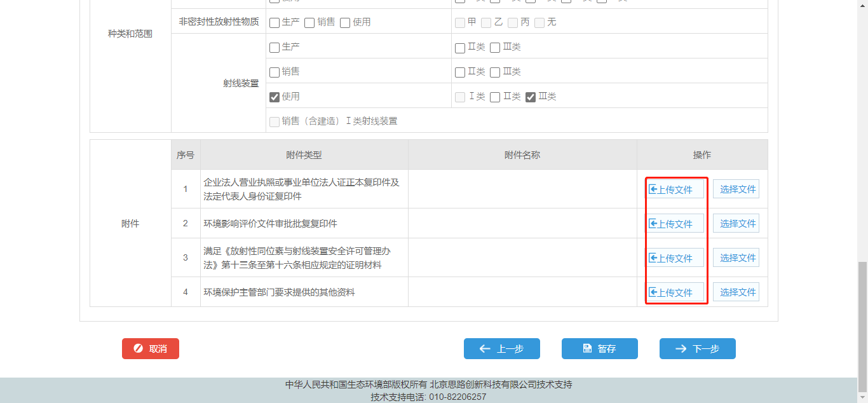Uncheck the checked 使用 box under 射线装置
The width and height of the screenshot is (868, 403).
click(275, 97)
